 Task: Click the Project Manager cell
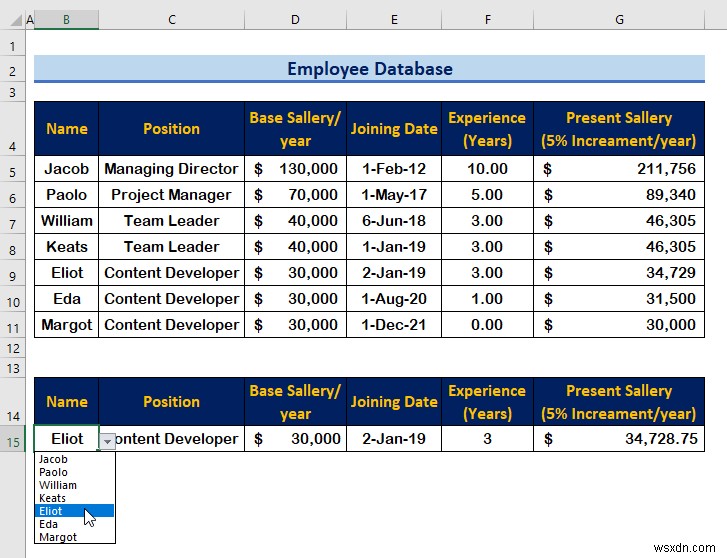coord(172,194)
